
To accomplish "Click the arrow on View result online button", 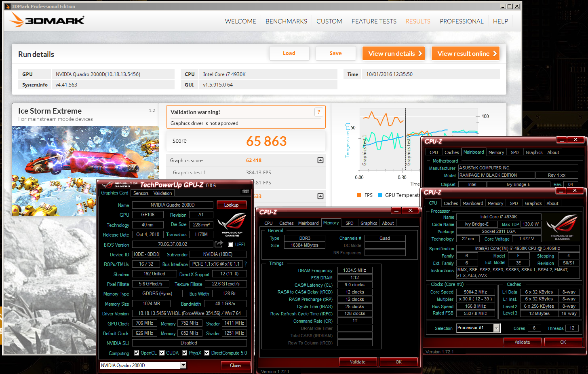I will coord(494,53).
